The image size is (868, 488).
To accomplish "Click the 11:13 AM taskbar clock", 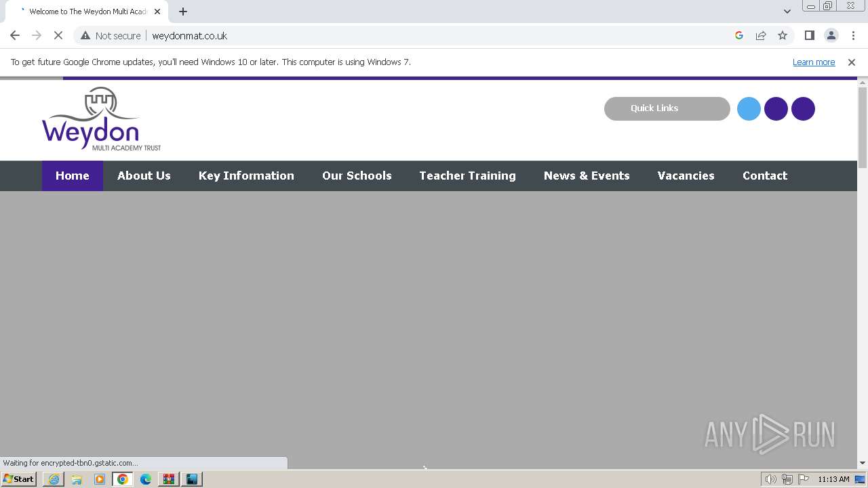I will coord(833,479).
